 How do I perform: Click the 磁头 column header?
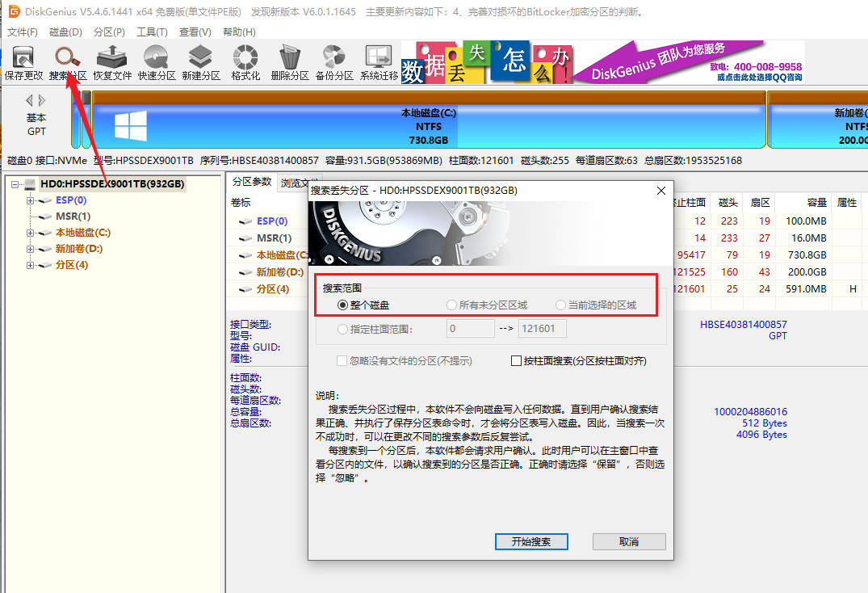click(728, 203)
